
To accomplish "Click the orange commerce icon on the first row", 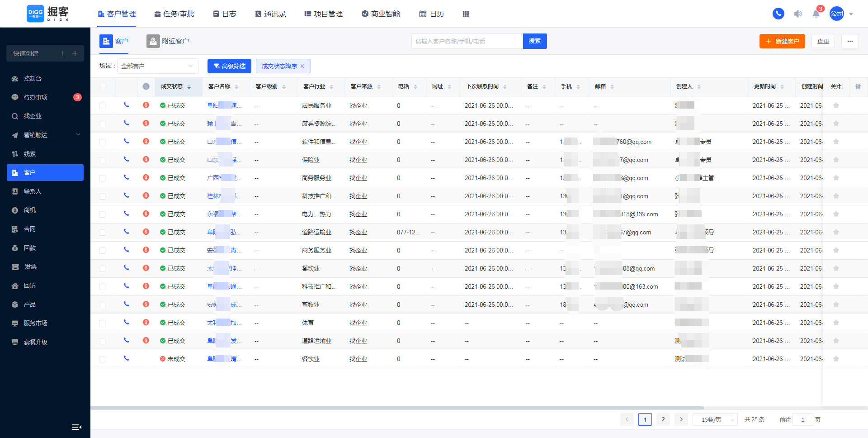I will 146,105.
